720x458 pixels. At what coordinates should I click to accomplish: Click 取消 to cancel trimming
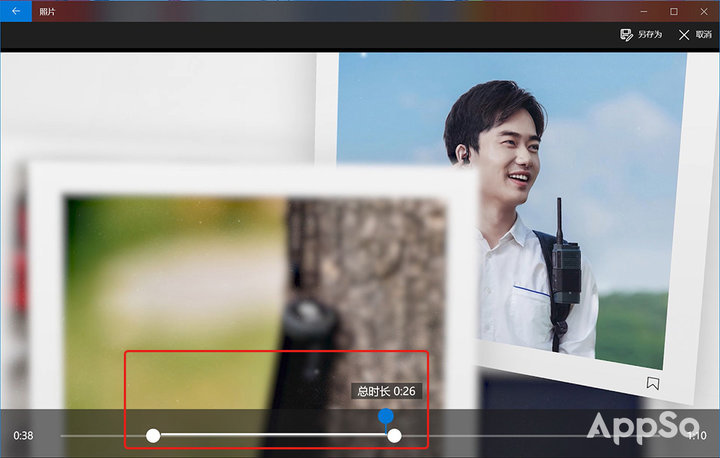[695, 34]
